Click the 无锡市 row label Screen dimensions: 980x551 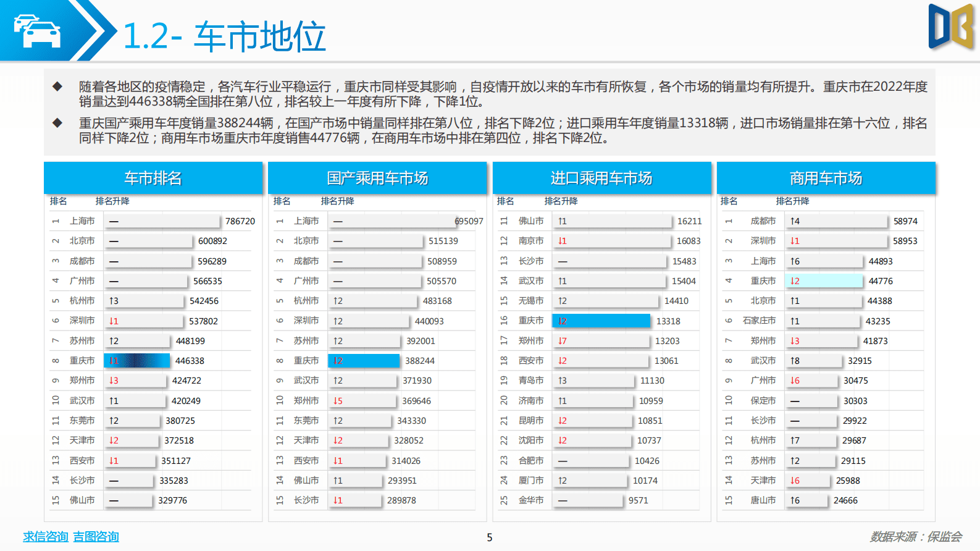pyautogui.click(x=531, y=301)
